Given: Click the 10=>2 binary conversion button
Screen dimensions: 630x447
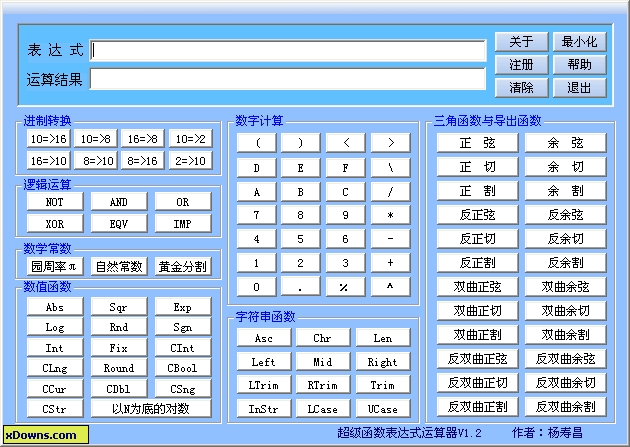Looking at the screenshot, I should [190, 139].
